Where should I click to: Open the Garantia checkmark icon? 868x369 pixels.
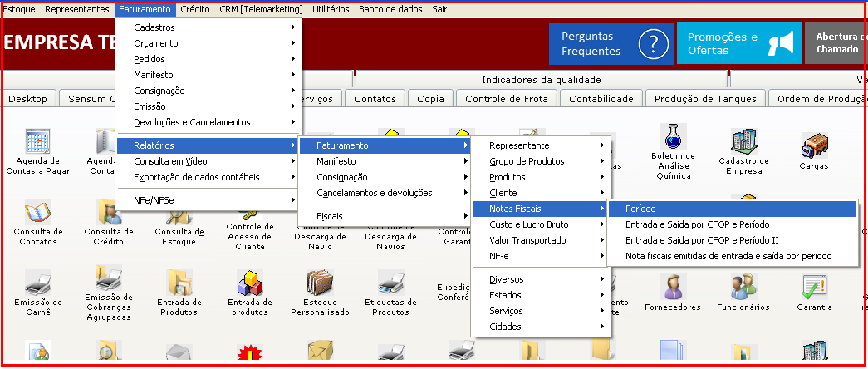tap(814, 287)
